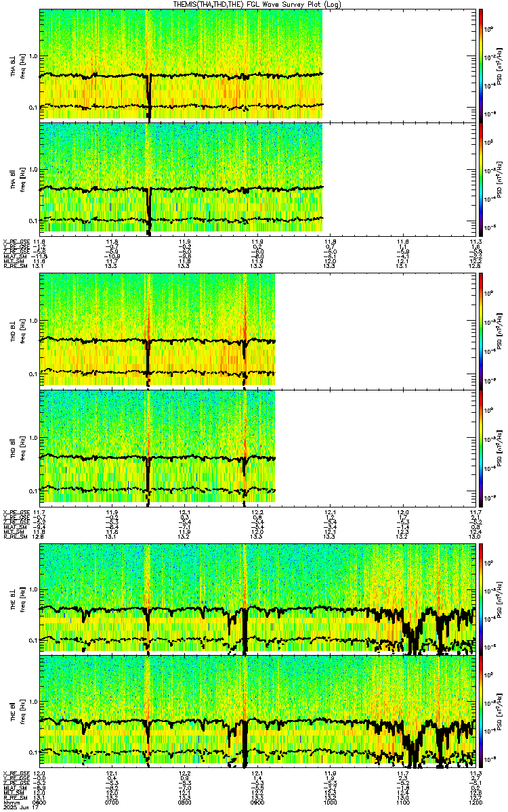This screenshot has width=508, height=812.
Task: Click the '0600' time tick label
Action: (40, 803)
